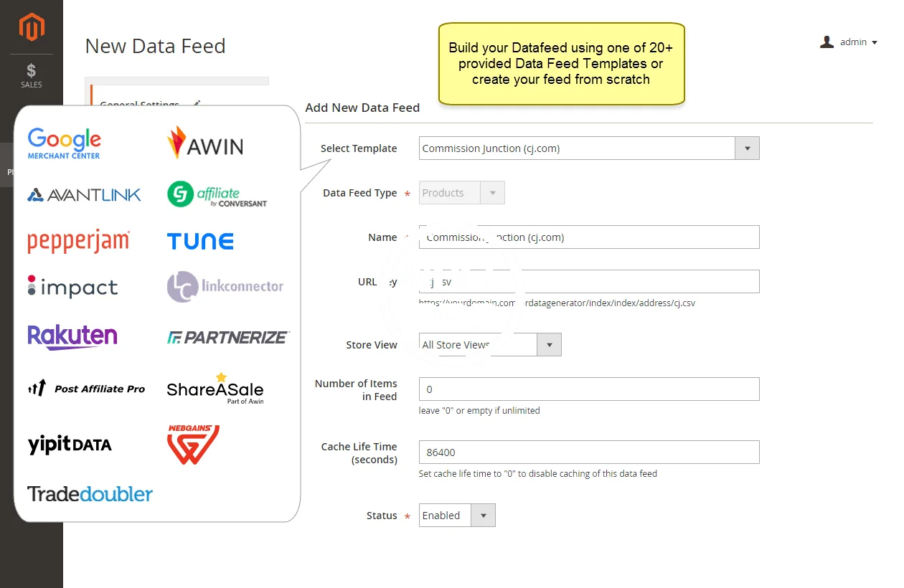Expand the Store View dropdown
The height and width of the screenshot is (588, 904).
(490, 345)
